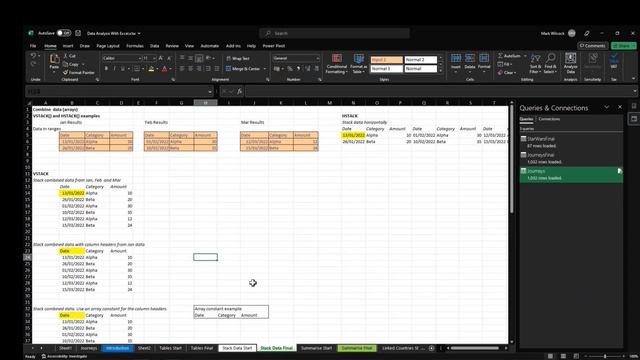Click AutoSum button

(x=509, y=56)
